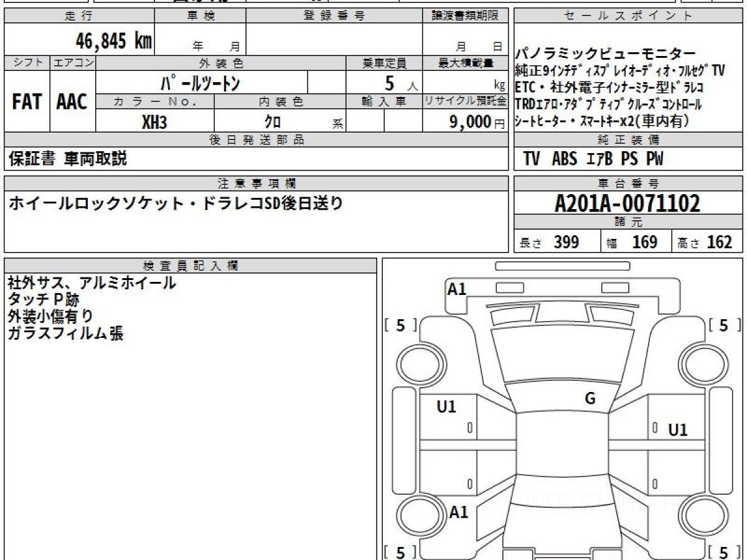The image size is (747, 560).
Task: Click the セールスポイント section header
Action: pyautogui.click(x=628, y=16)
